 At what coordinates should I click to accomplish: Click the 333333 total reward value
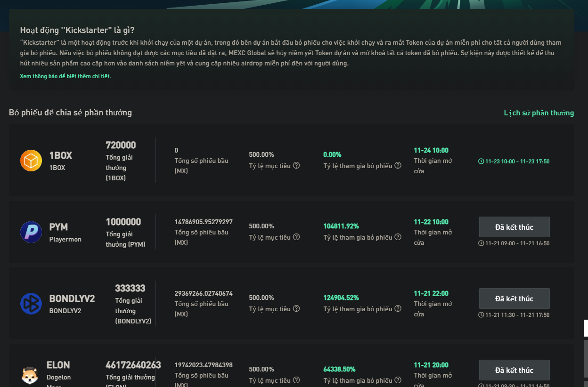pos(130,288)
